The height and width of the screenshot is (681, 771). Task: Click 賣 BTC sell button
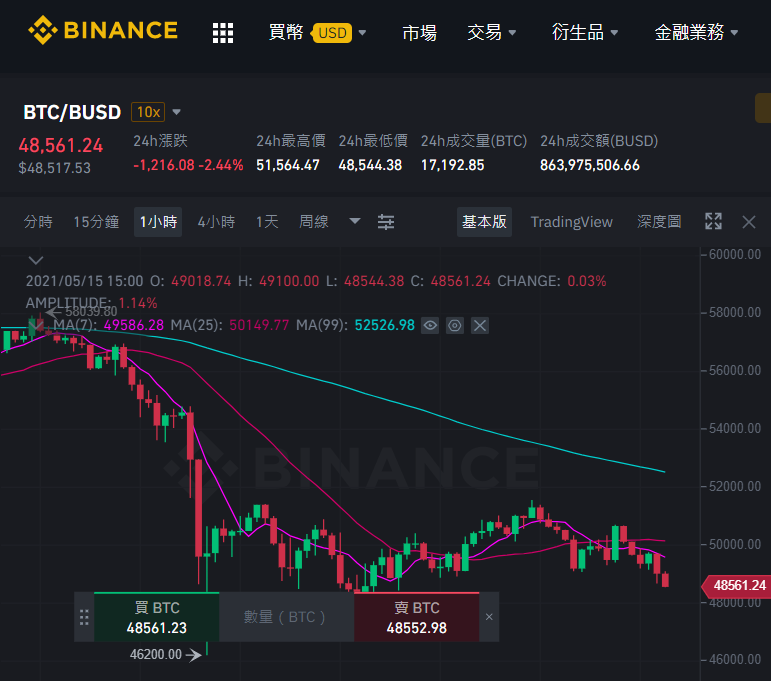[416, 617]
